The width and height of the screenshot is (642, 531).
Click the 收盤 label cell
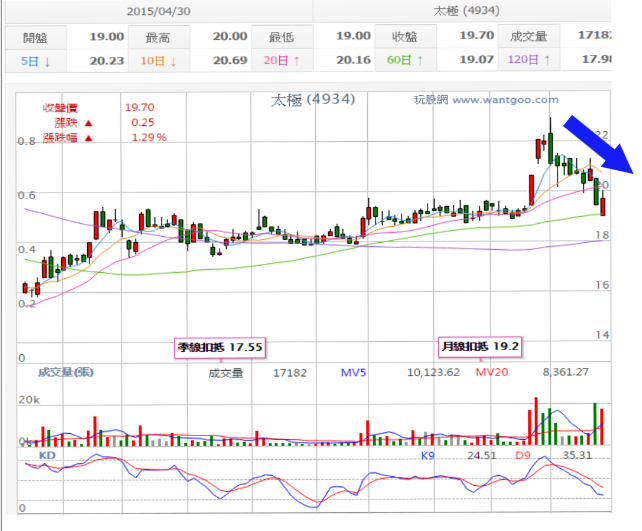click(405, 37)
